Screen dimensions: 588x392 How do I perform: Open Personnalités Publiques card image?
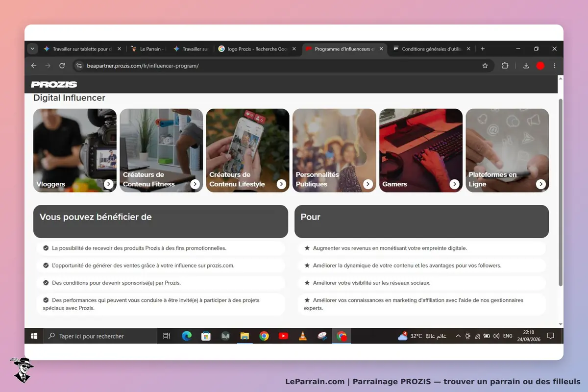[334, 150]
